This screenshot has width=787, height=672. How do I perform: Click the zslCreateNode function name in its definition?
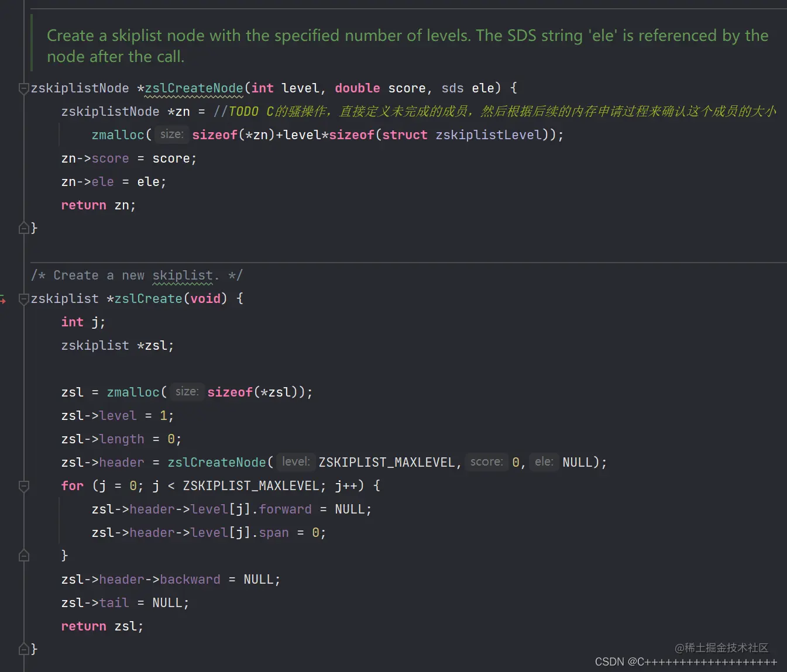(194, 88)
